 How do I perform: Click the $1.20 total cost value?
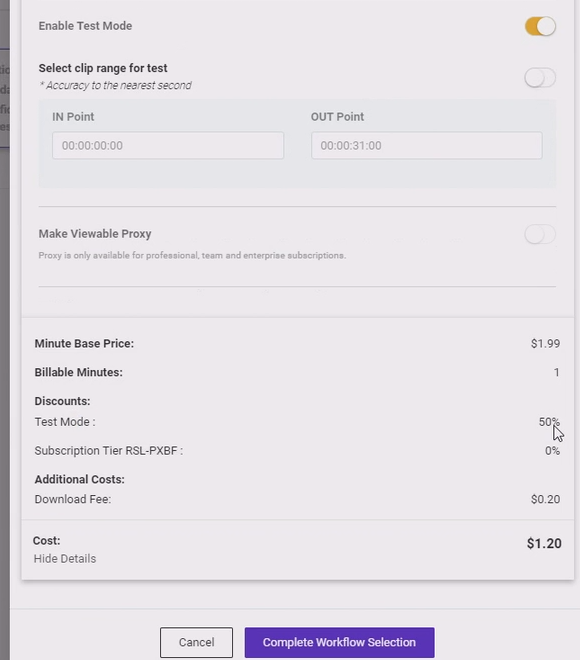coord(544,543)
